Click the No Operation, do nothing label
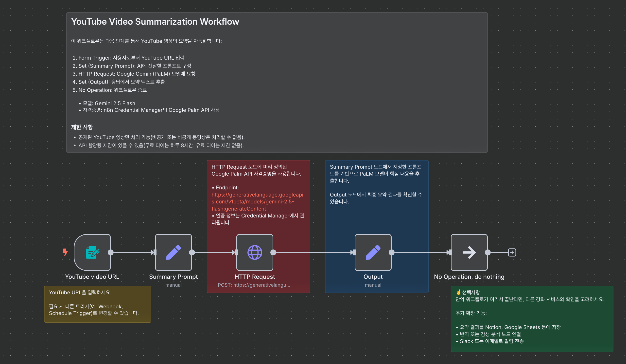The height and width of the screenshot is (364, 626). tap(469, 277)
